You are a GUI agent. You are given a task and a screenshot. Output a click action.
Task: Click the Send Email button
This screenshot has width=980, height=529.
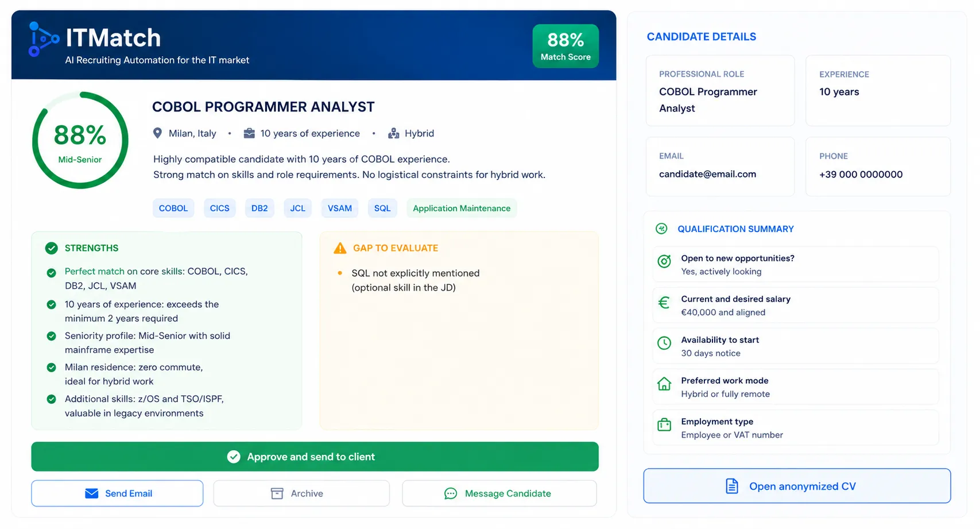[x=117, y=493]
